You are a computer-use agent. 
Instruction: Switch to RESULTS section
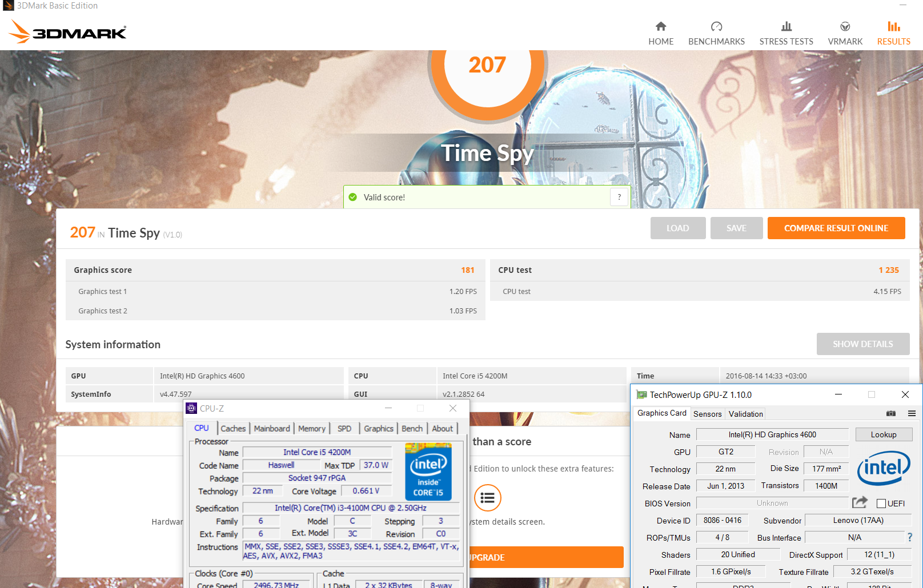click(x=894, y=34)
